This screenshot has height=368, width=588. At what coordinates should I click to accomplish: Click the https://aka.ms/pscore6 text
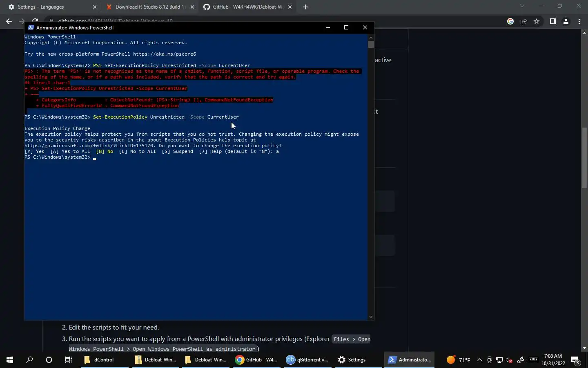tap(165, 54)
